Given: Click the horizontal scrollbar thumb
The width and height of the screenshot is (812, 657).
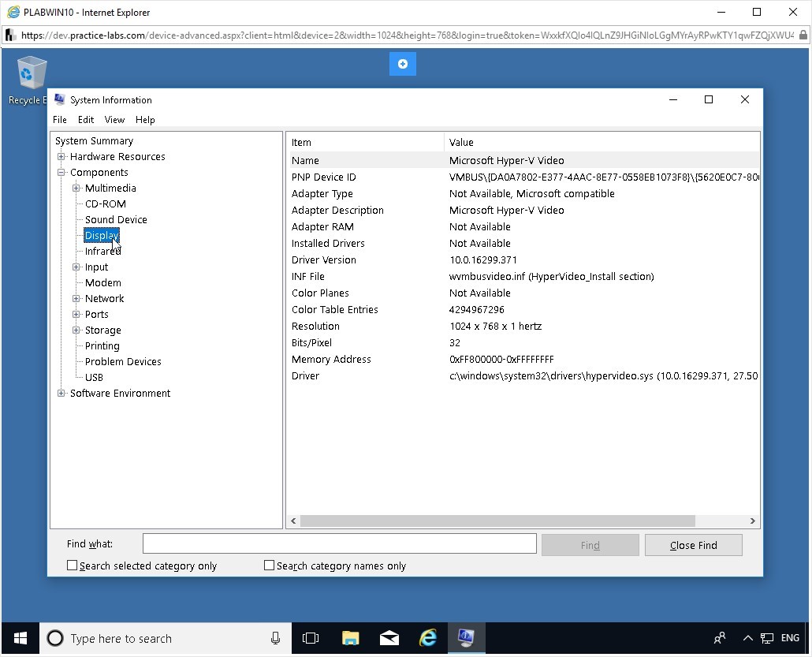Looking at the screenshot, I should pos(497,521).
